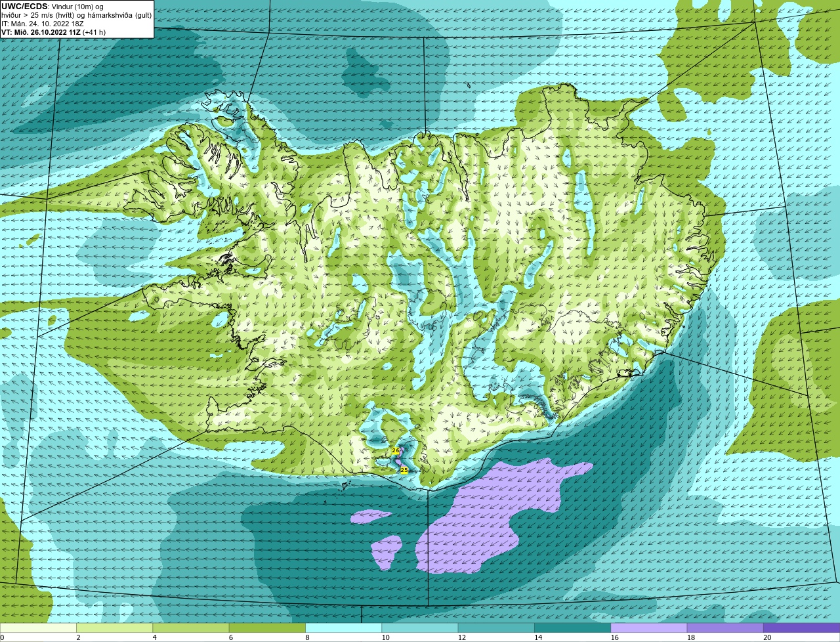Viewport: 840px width, 642px height.
Task: Pick the 12–14 m/s teal legend swatch
Action: click(x=497, y=628)
